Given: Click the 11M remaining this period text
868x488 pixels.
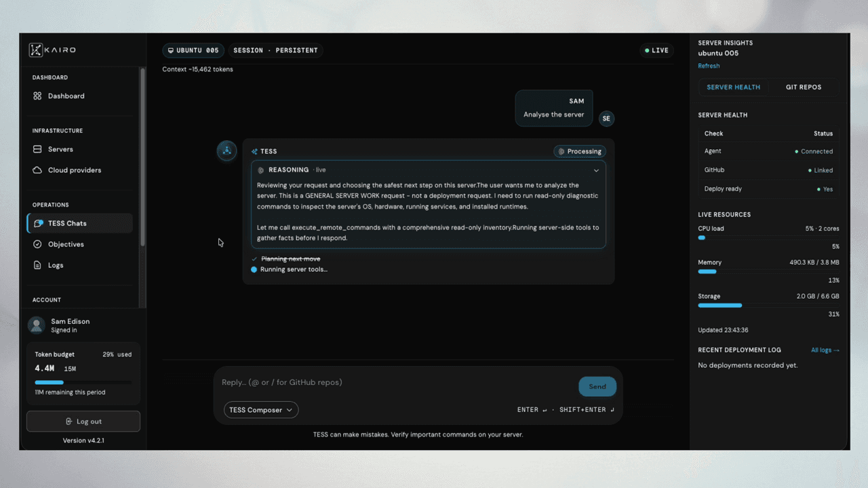Looking at the screenshot, I should coord(70,392).
